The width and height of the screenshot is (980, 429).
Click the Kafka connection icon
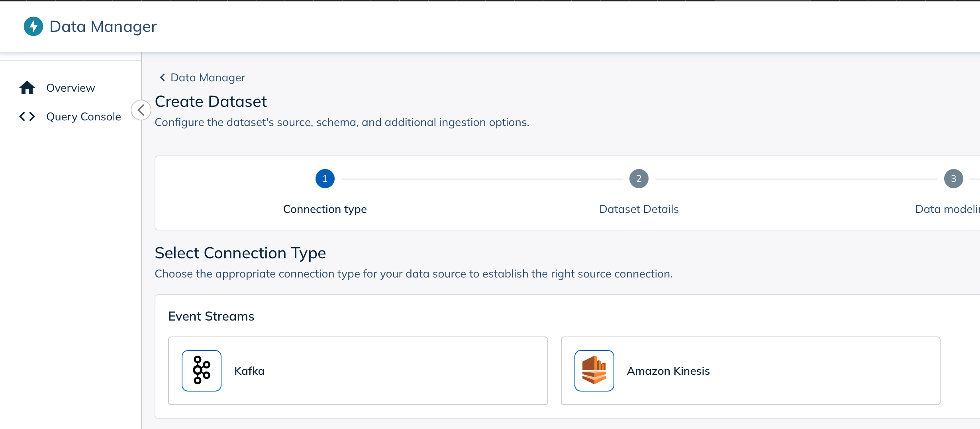[x=201, y=370]
